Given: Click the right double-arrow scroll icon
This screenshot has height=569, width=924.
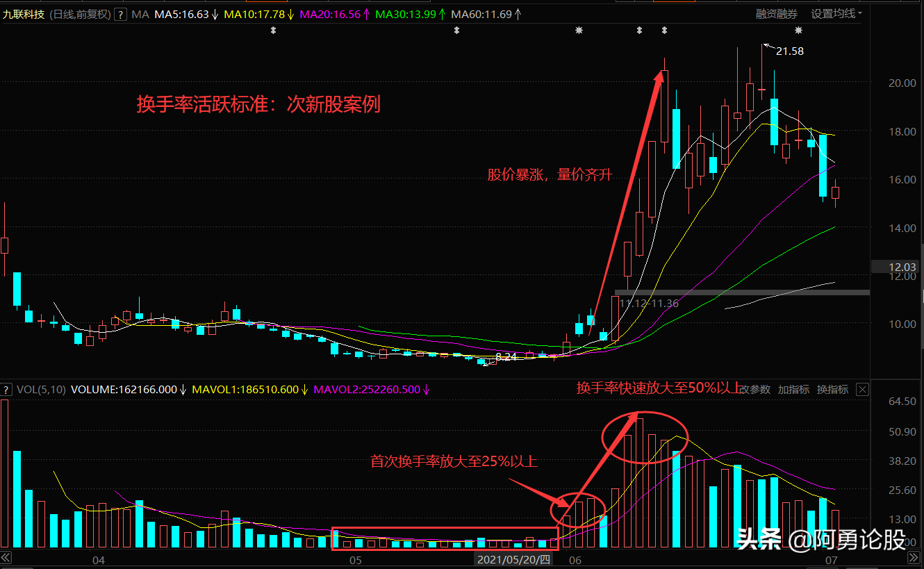Looking at the screenshot, I should [918, 558].
